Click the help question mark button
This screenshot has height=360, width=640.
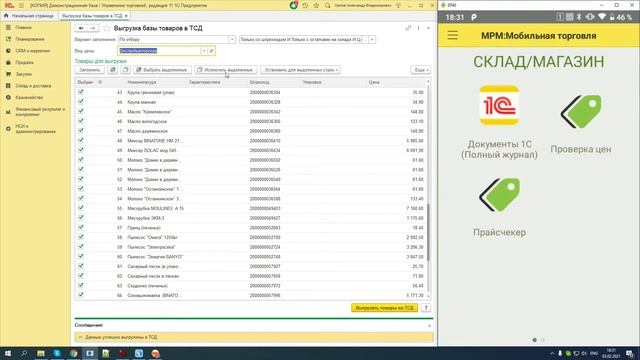point(426,308)
